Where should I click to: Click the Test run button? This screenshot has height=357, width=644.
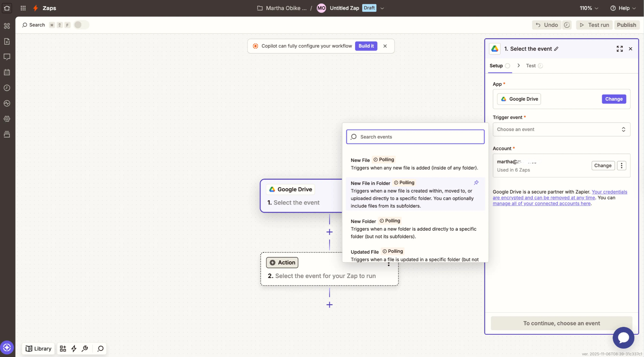coord(594,25)
